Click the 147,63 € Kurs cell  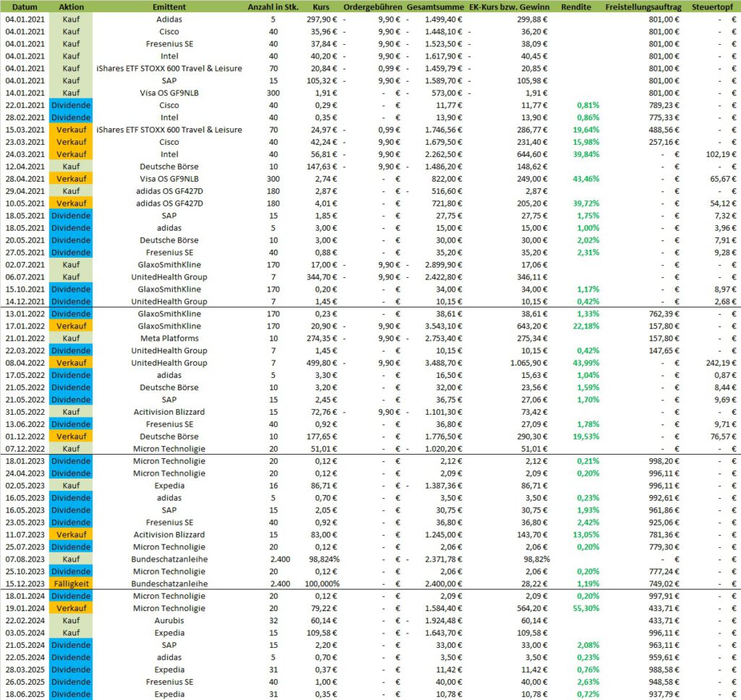pos(322,166)
